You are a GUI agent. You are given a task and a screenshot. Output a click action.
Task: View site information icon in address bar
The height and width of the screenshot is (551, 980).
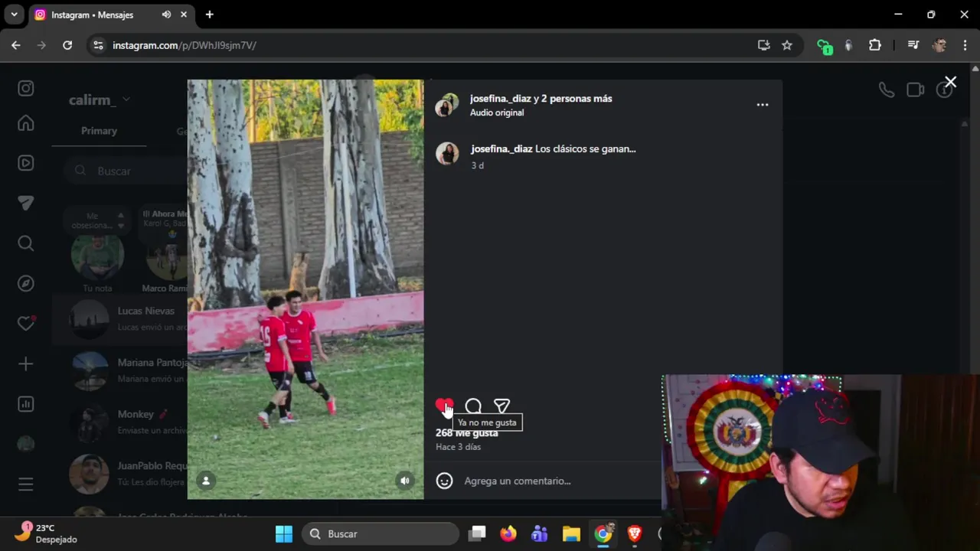[98, 45]
